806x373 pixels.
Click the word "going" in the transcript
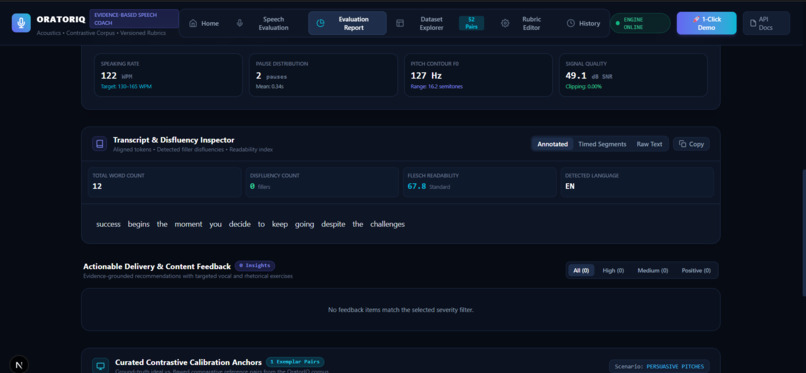[304, 225]
